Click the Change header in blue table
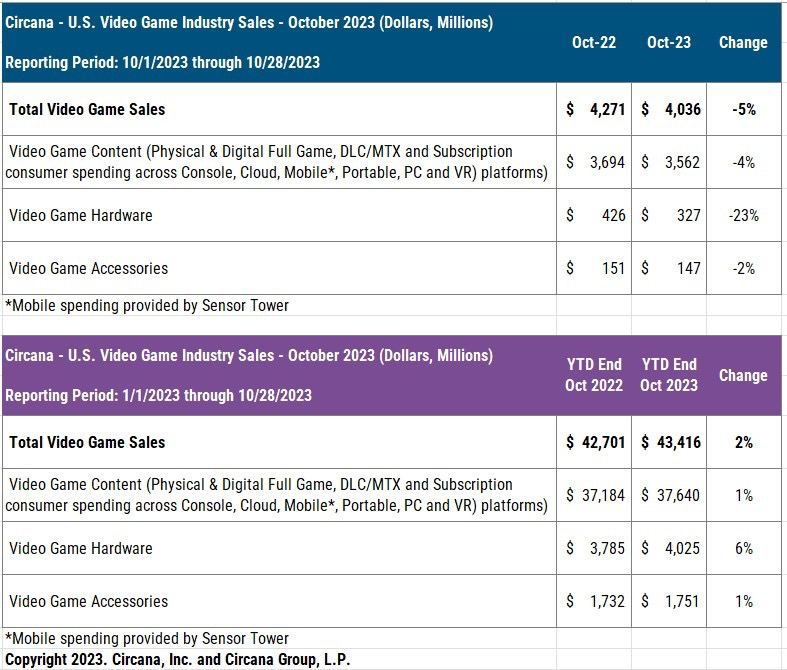This screenshot has height=670, width=787. (743, 42)
